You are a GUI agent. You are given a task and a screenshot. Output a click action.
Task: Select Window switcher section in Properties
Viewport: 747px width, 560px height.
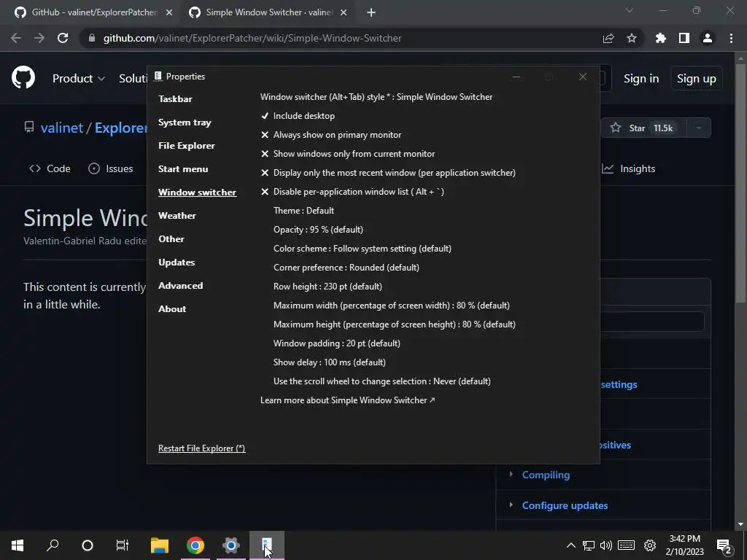197,192
